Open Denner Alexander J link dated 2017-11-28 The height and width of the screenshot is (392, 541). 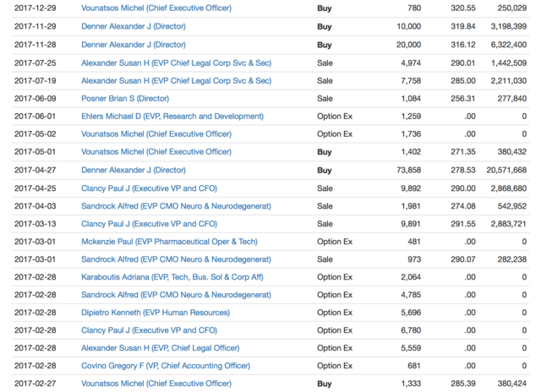(x=134, y=45)
